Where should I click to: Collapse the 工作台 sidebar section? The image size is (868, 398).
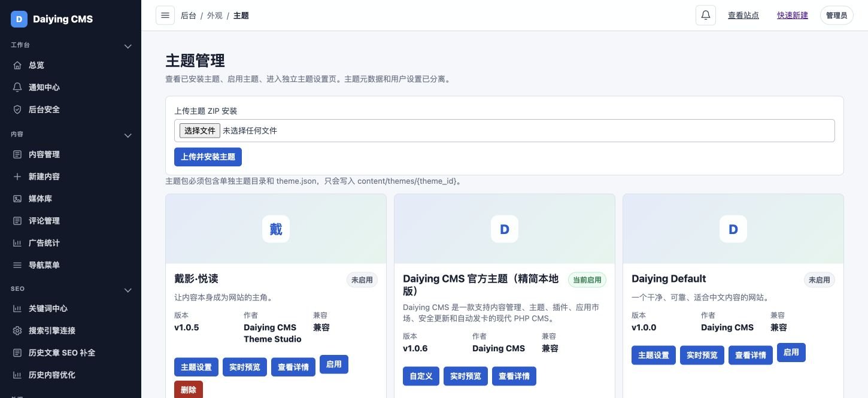coord(128,46)
